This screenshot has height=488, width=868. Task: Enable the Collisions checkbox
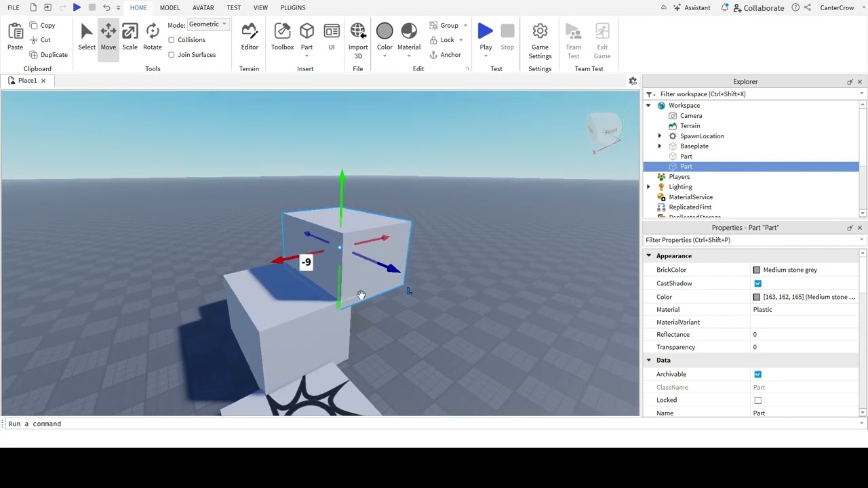tap(172, 40)
